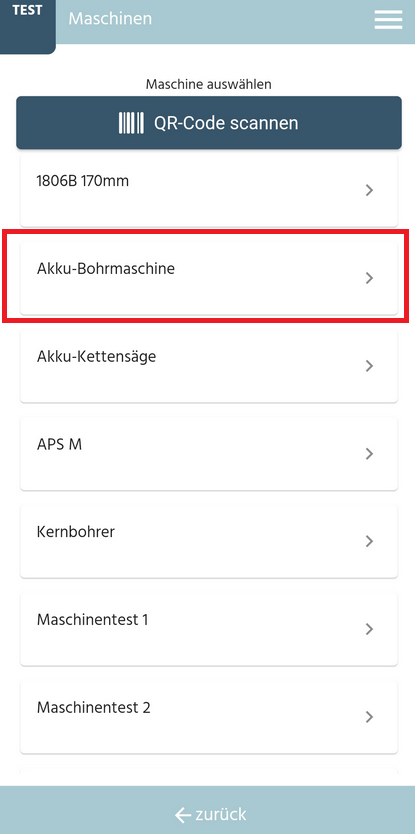Select Akku-Kettensäge from the machine list
The width and height of the screenshot is (415, 834).
(209, 365)
